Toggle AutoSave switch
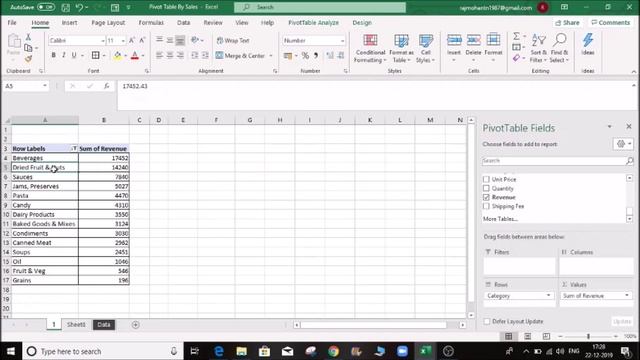This screenshot has height=360, width=640. click(46, 7)
